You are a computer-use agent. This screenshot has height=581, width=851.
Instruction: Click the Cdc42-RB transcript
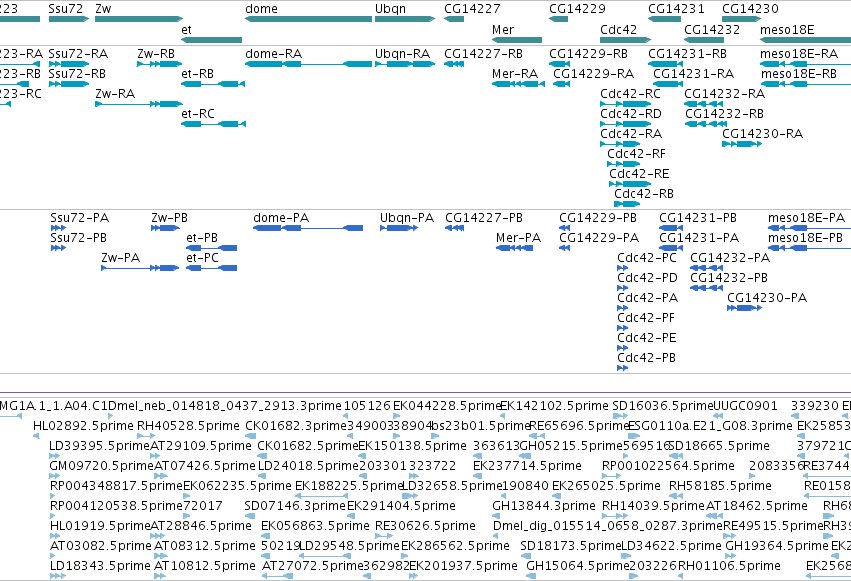627,203
